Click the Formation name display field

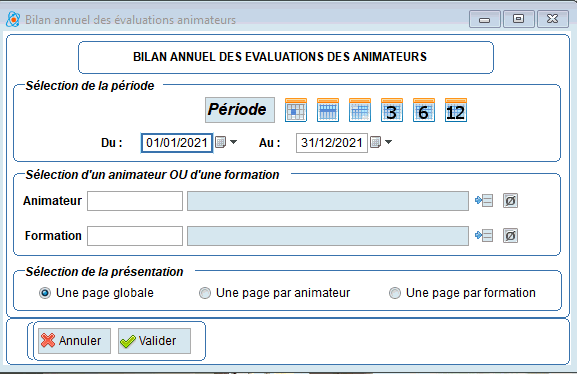click(328, 236)
